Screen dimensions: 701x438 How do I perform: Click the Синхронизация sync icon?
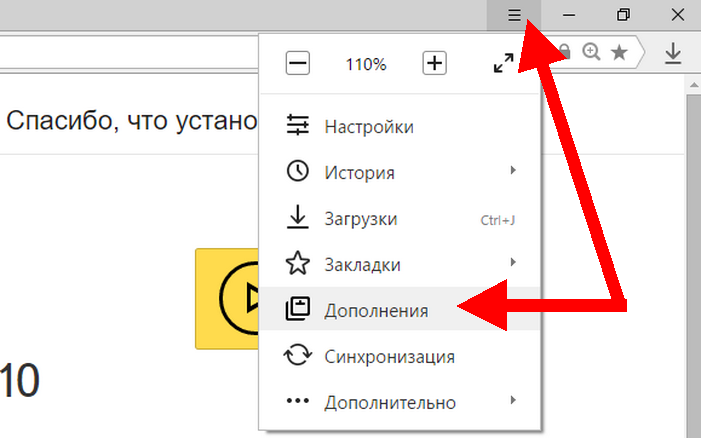[298, 356]
